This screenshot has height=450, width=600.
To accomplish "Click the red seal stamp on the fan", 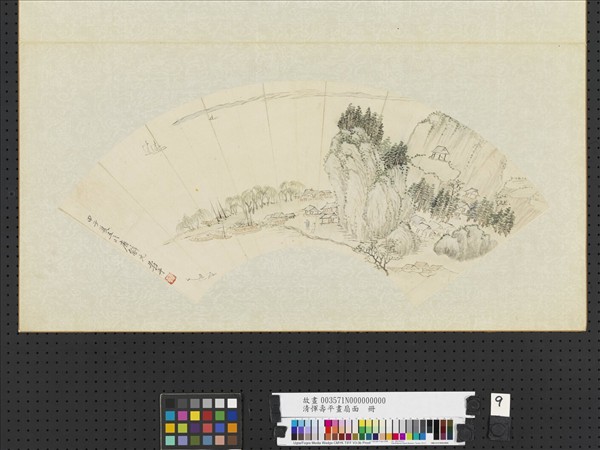I will tap(170, 277).
